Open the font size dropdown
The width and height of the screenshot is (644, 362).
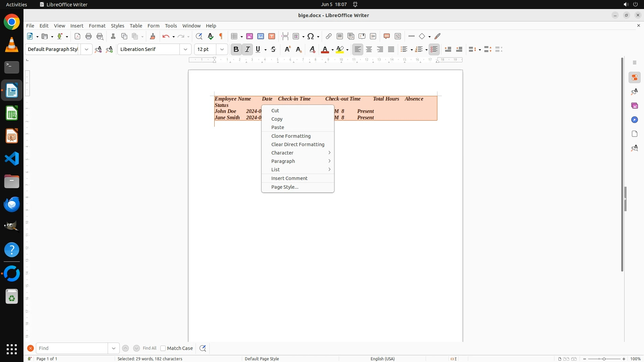(x=222, y=49)
